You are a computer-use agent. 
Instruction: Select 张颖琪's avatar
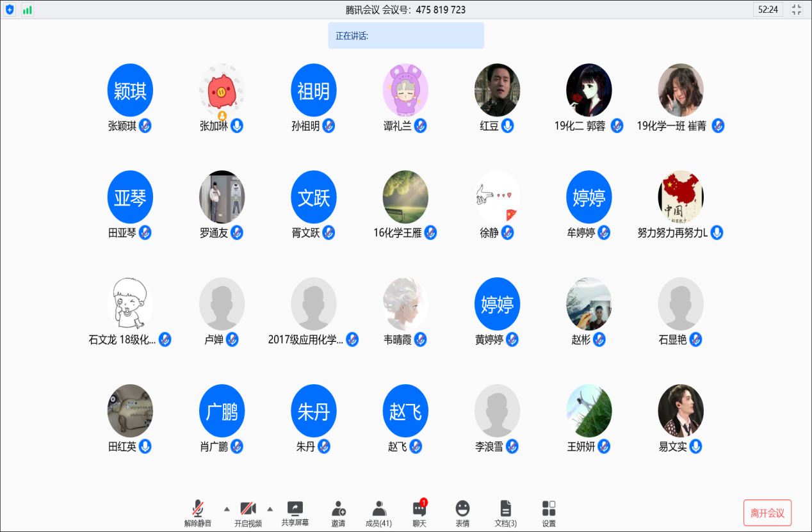[130, 90]
